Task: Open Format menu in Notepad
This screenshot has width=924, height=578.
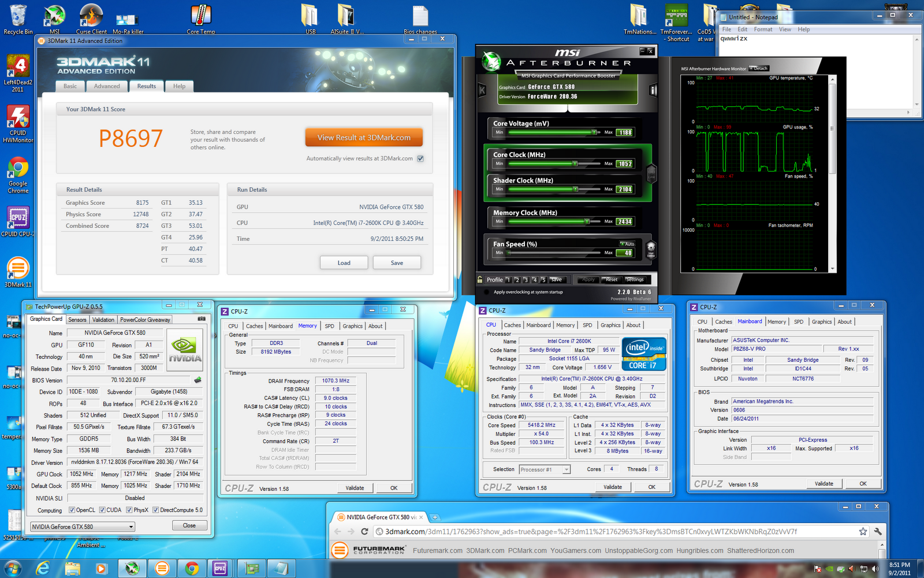Action: point(763,29)
